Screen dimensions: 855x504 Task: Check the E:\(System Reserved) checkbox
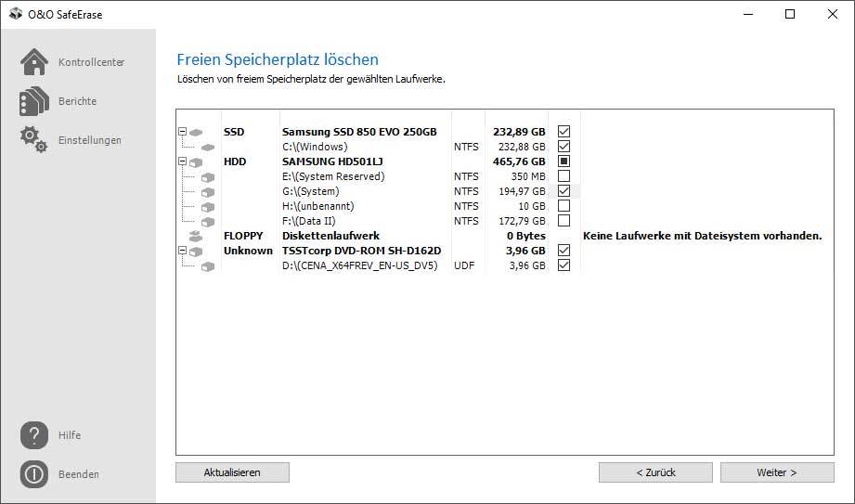564,175
